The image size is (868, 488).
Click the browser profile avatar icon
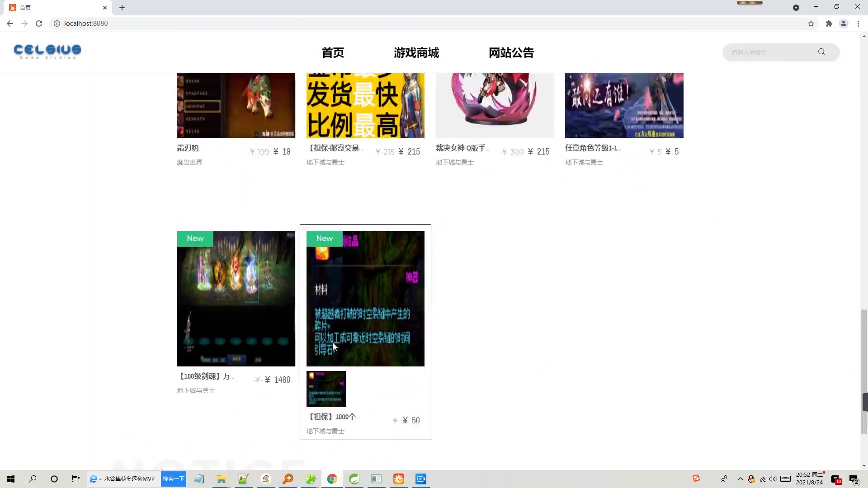point(844,23)
